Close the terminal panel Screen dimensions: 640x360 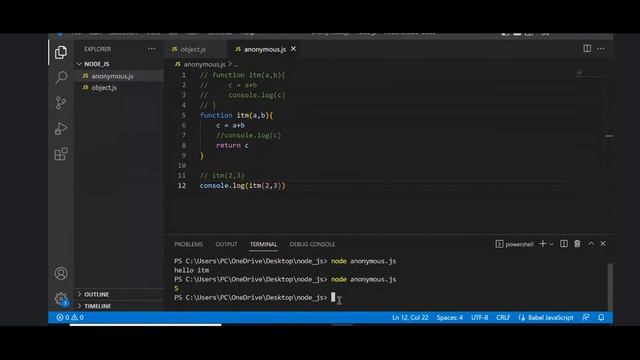603,244
